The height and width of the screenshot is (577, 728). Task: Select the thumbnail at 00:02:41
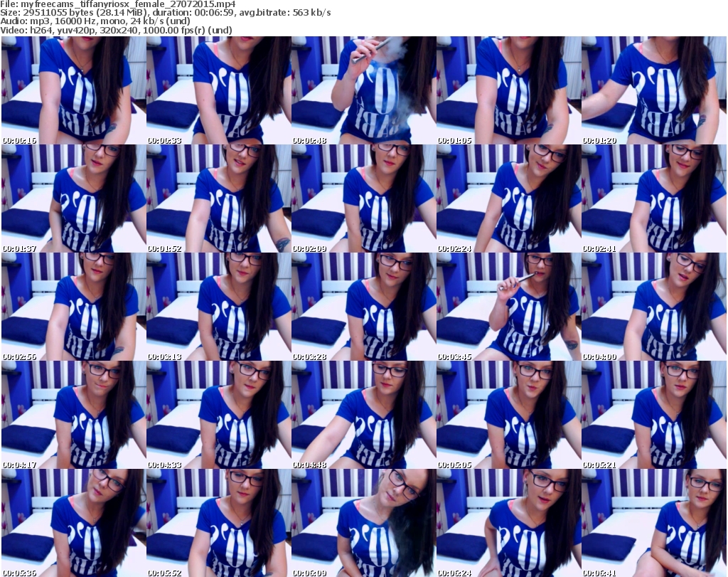[x=654, y=198]
